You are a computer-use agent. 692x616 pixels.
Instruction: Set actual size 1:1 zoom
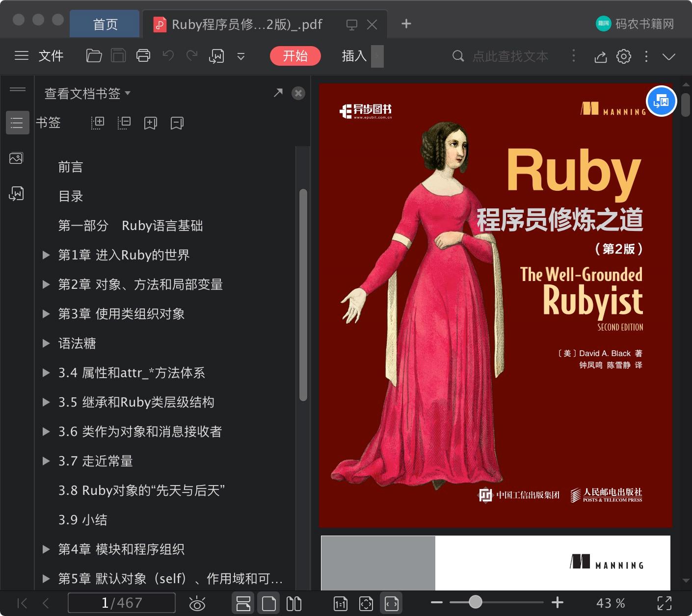341,604
